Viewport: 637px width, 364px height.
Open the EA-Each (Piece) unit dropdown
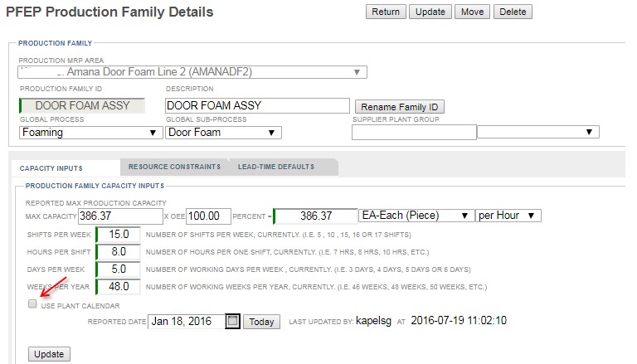[416, 216]
